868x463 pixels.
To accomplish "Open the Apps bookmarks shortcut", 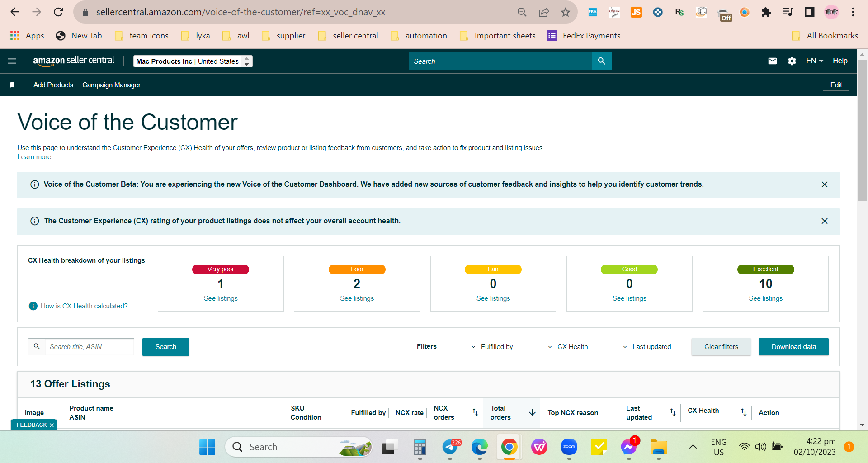I will click(x=27, y=36).
